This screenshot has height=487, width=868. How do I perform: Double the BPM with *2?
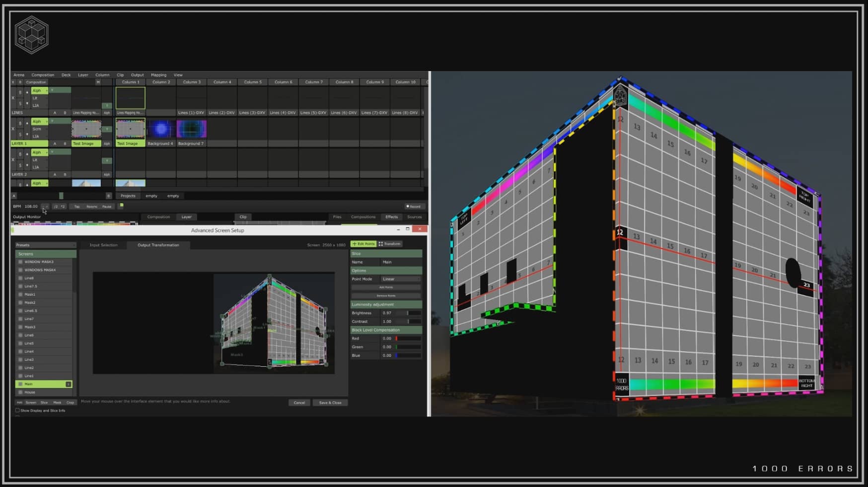[x=63, y=207]
